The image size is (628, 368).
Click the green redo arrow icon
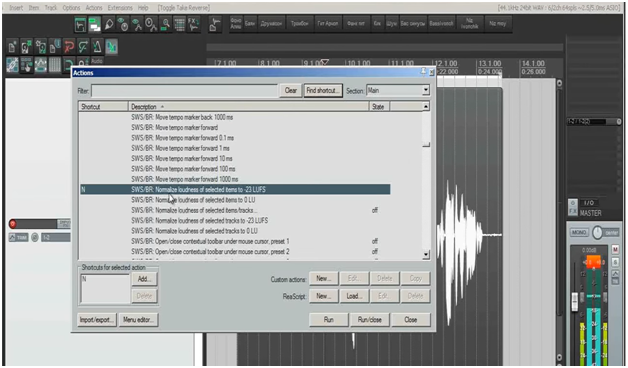(x=83, y=47)
